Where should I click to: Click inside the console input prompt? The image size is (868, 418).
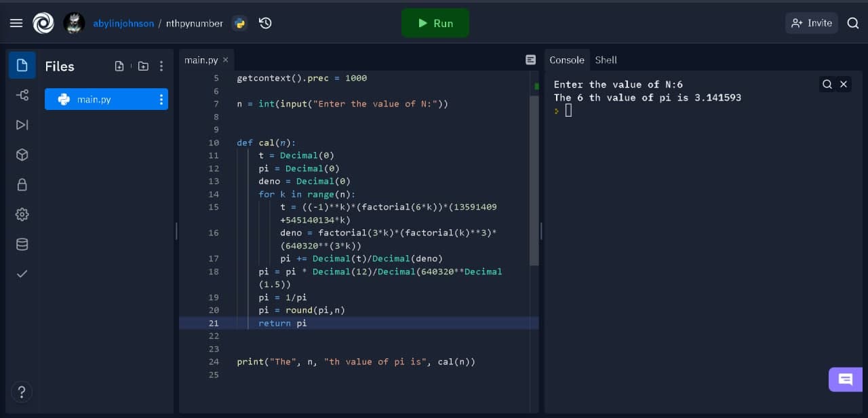pyautogui.click(x=568, y=110)
